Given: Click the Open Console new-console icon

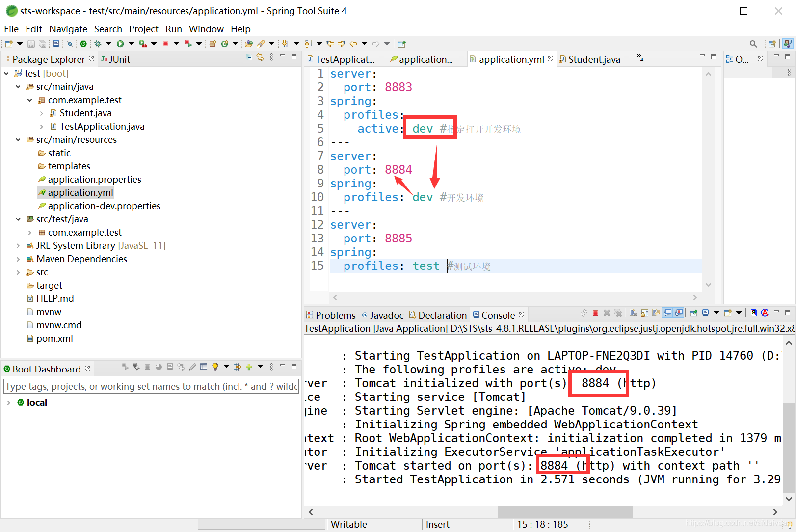Looking at the screenshot, I should pyautogui.click(x=727, y=313).
